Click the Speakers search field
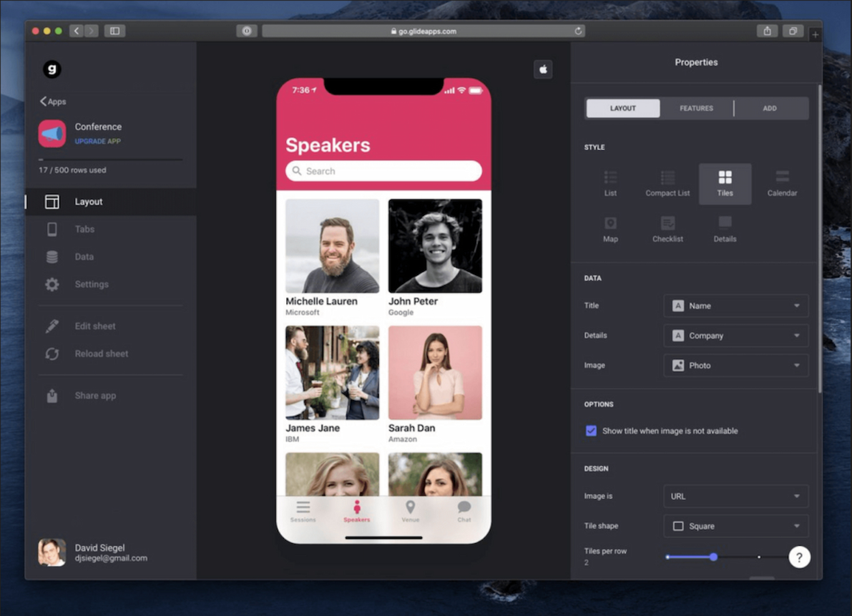This screenshot has width=852, height=616. click(x=384, y=171)
